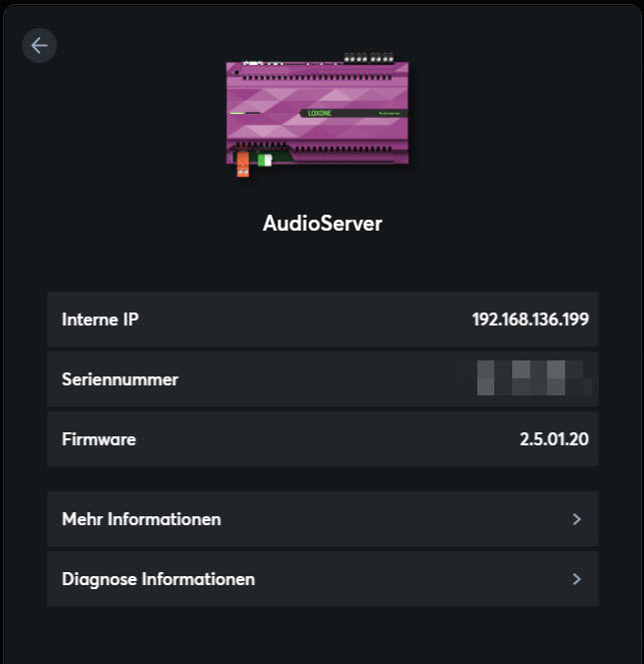
Task: Click the orange connector on the device image
Action: [x=243, y=164]
